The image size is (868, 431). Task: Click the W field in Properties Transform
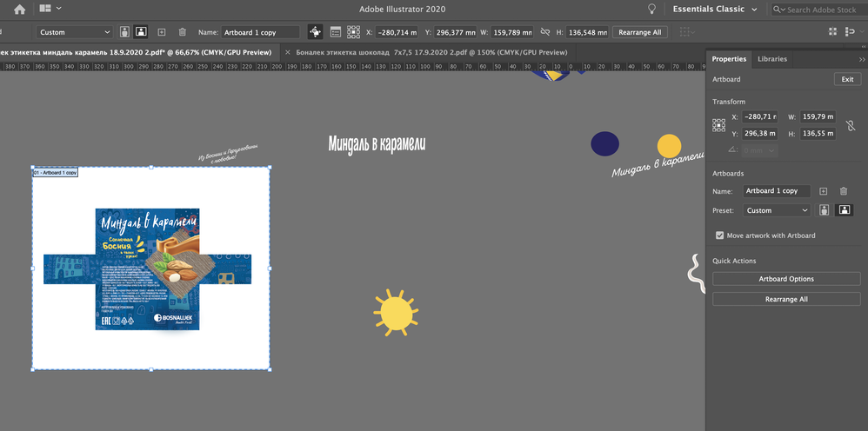818,116
